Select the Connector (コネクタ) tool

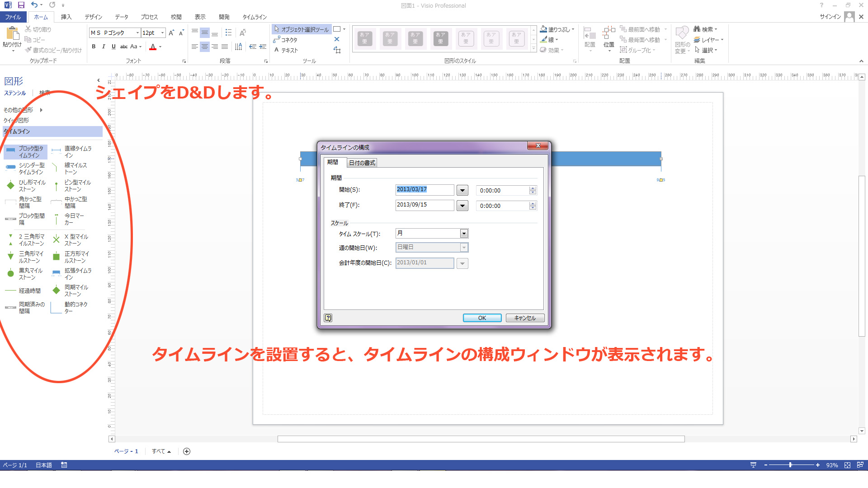pos(285,40)
